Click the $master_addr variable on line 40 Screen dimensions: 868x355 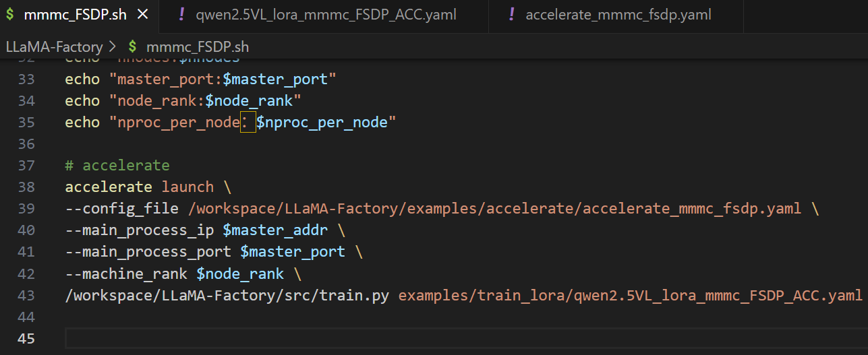pyautogui.click(x=274, y=230)
